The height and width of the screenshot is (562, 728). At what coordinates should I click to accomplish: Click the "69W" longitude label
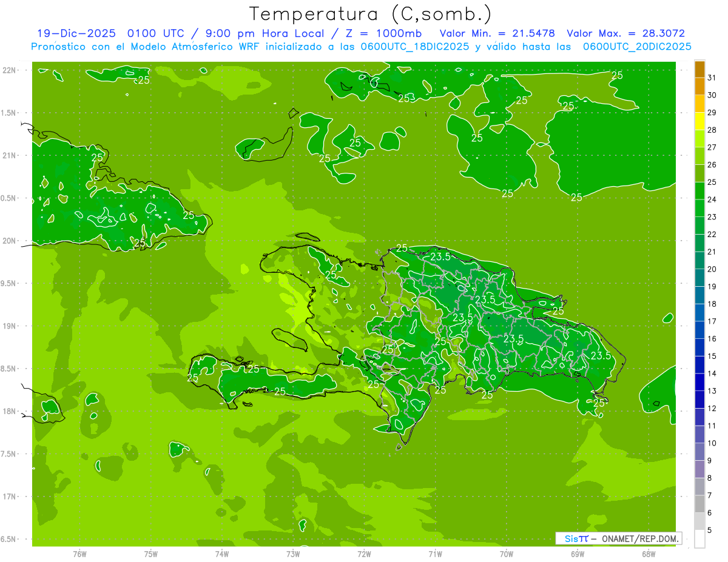coord(578,554)
